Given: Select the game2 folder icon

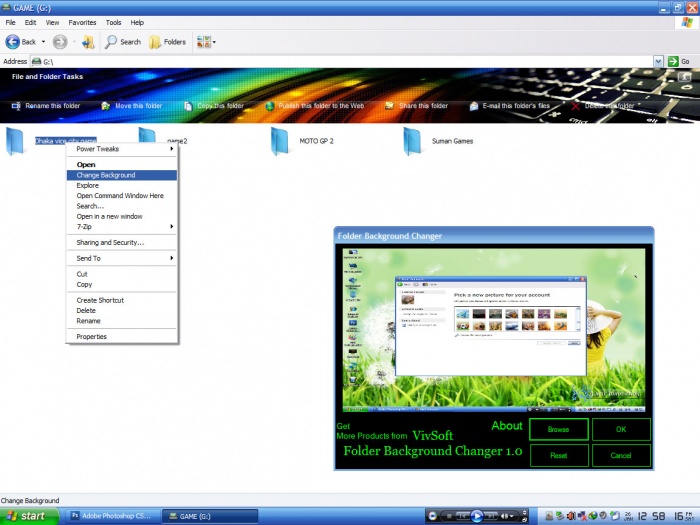Looking at the screenshot, I should point(147,135).
